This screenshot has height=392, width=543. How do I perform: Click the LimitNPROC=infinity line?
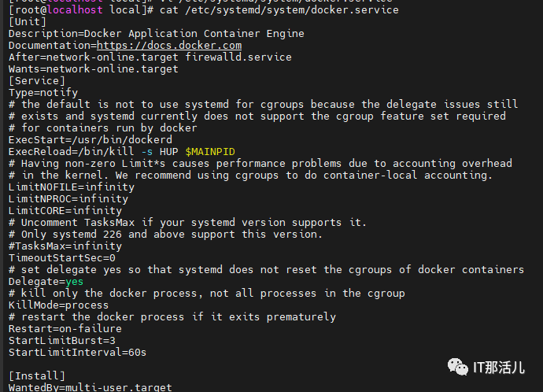click(x=68, y=198)
